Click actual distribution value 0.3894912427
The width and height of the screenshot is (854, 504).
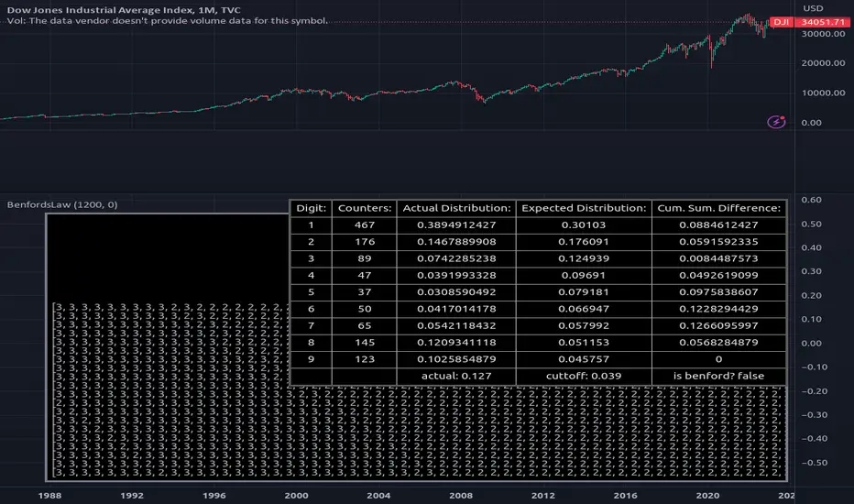(456, 225)
